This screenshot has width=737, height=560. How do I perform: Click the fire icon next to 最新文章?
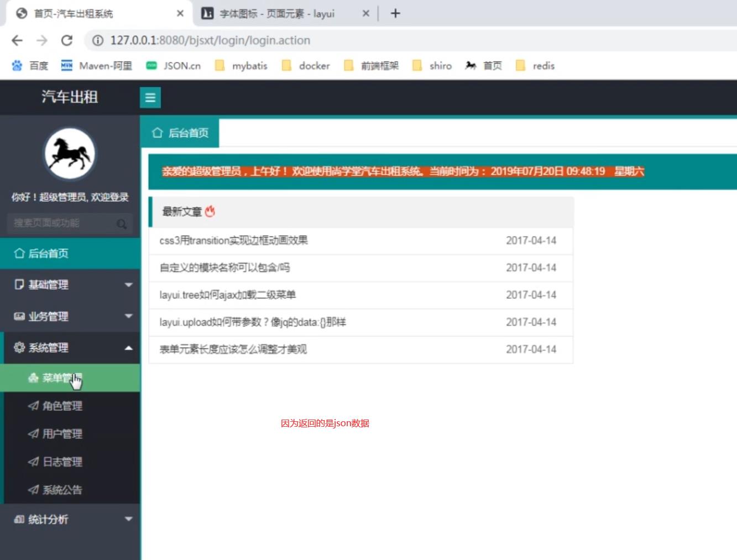coord(210,212)
